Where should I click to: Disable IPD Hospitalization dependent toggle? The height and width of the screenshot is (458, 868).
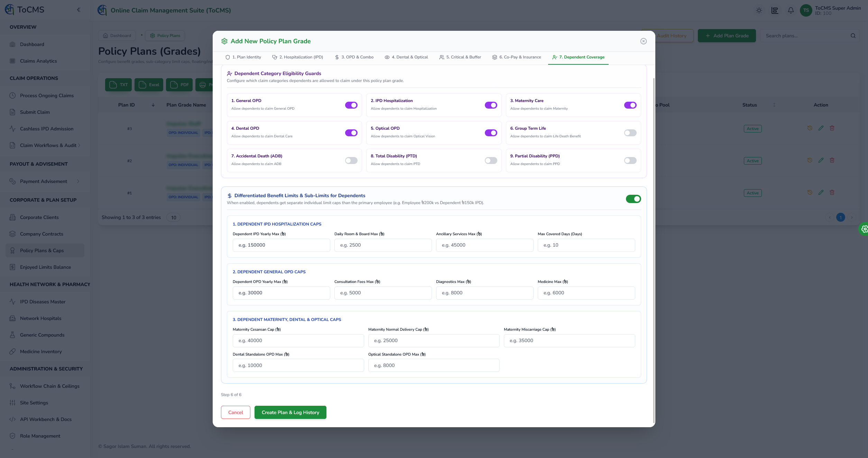491,105
